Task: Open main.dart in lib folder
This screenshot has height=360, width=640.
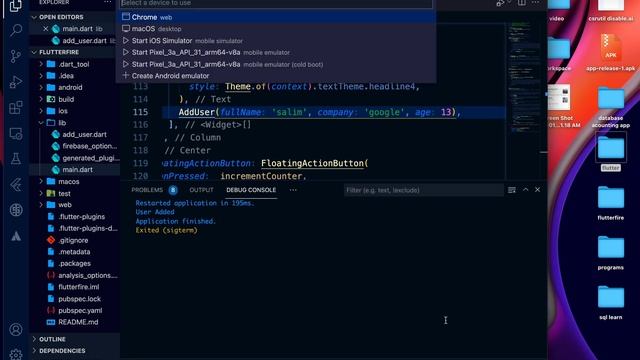Action: point(79,170)
